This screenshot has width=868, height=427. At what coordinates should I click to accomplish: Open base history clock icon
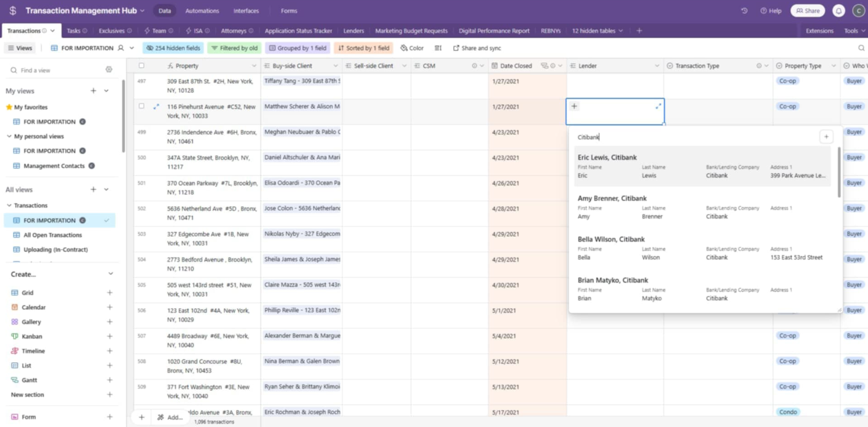[x=744, y=11]
